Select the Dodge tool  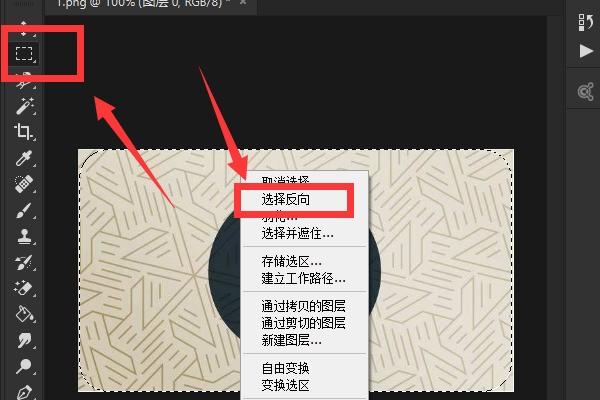24,366
